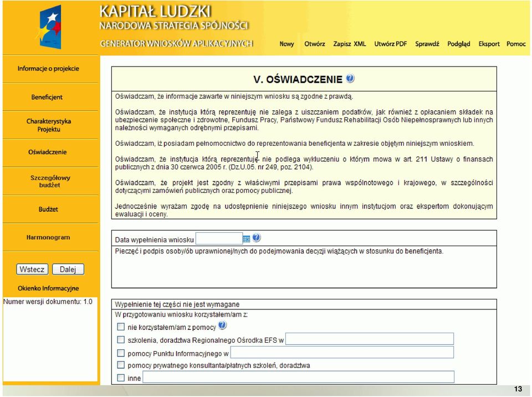Open Pomoc menu item
This screenshot has width=532, height=397.
point(516,44)
